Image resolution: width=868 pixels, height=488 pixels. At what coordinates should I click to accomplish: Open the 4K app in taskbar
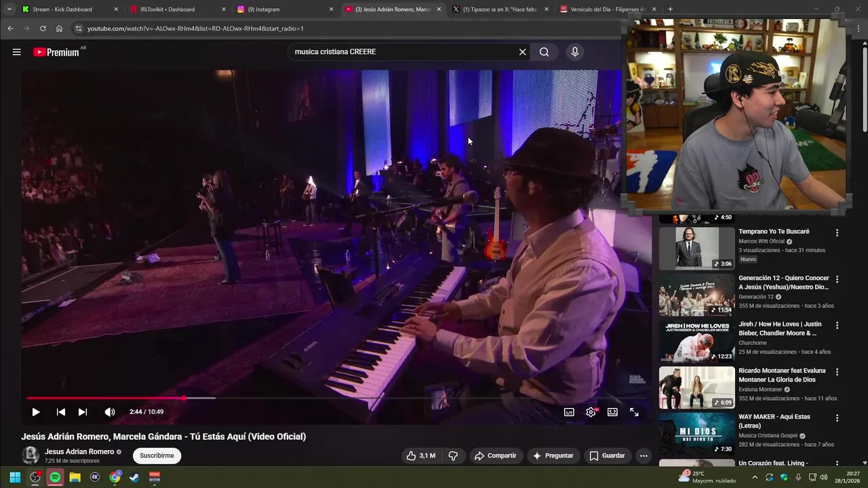coord(94,477)
